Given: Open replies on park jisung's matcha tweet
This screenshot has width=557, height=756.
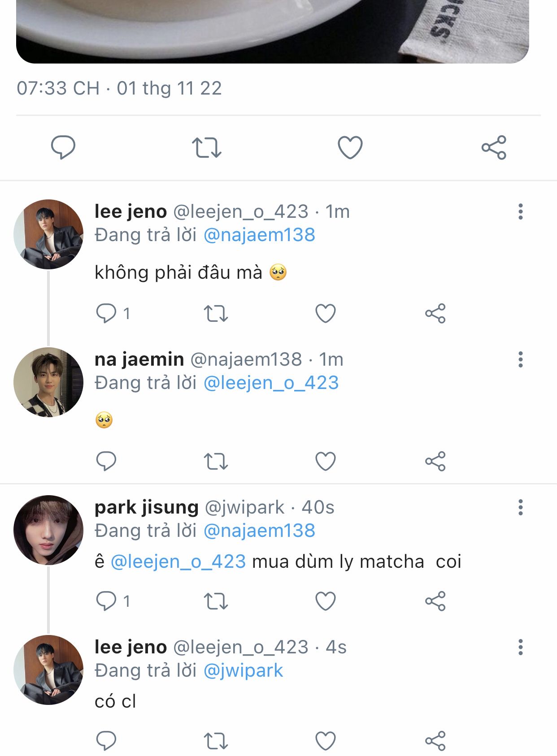Looking at the screenshot, I should [107, 601].
